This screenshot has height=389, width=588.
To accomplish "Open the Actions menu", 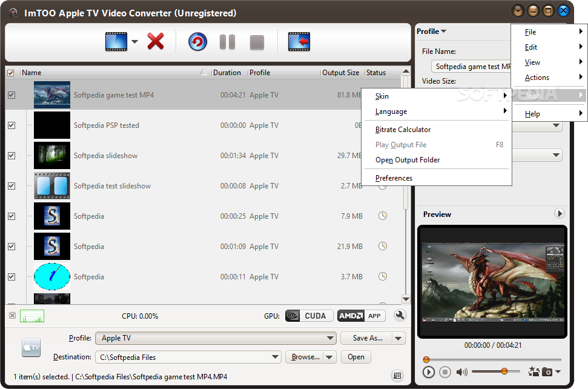I will coord(549,78).
